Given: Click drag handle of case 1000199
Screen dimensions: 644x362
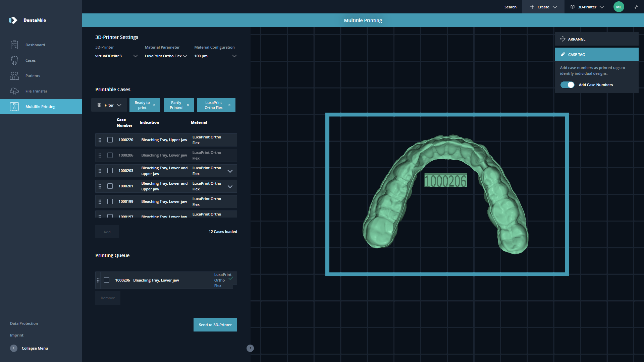Looking at the screenshot, I should 100,201.
